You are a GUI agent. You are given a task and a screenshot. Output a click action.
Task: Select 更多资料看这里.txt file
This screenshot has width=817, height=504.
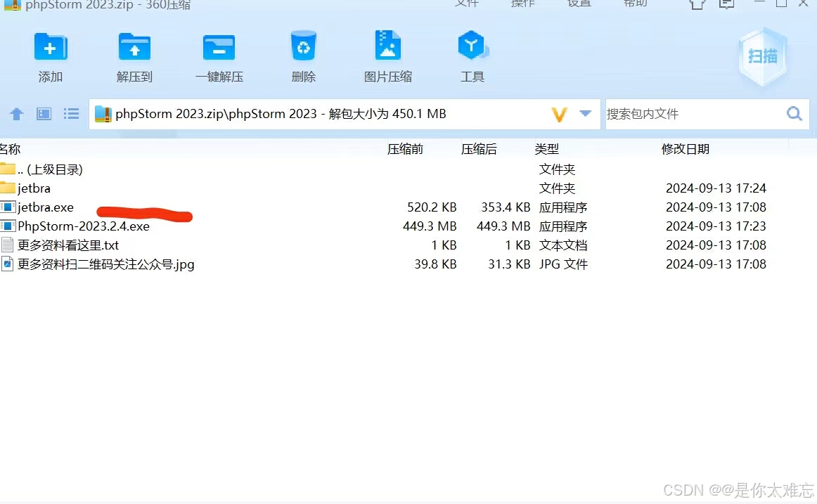tap(68, 245)
